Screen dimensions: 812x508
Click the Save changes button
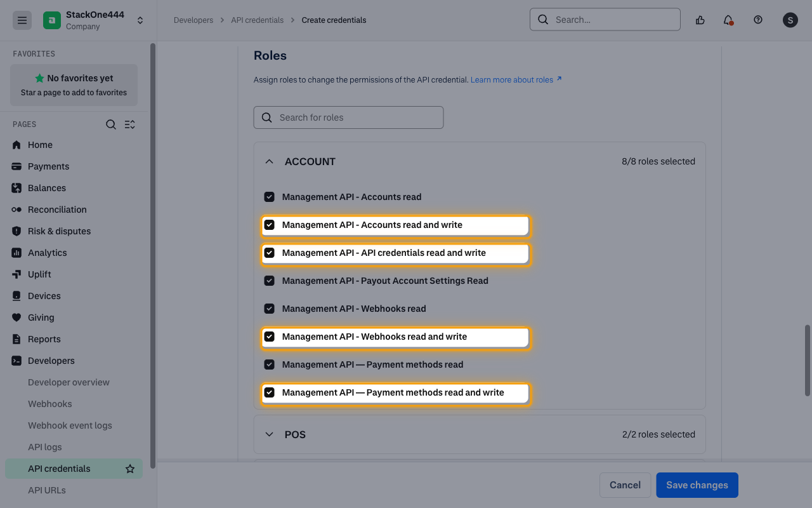click(x=697, y=485)
